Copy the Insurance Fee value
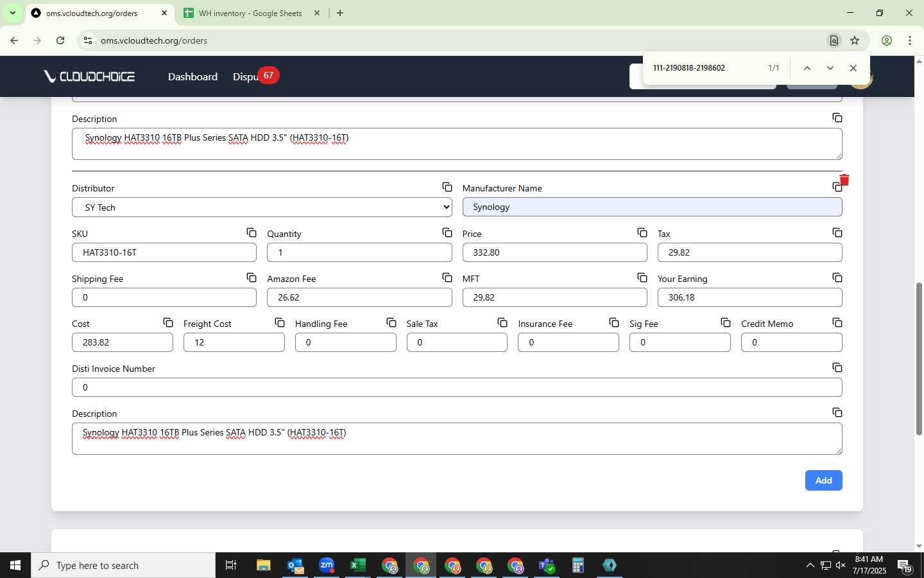Screen dimensions: 924x578 (x=613, y=322)
